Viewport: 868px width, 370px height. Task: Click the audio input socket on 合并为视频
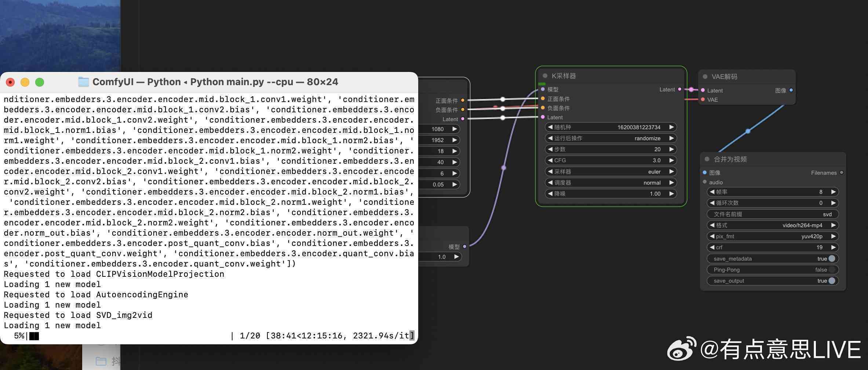coord(705,182)
